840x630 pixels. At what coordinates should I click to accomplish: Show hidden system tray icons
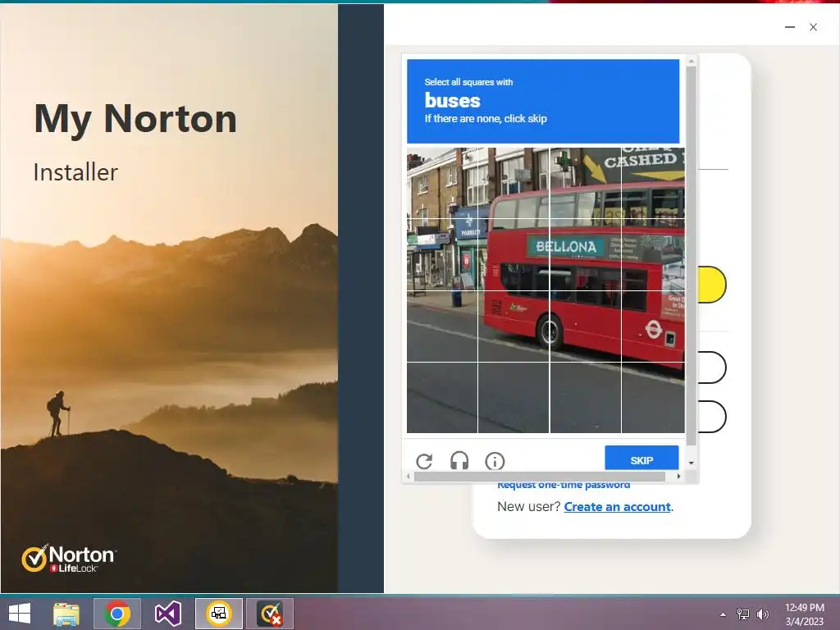(x=724, y=614)
